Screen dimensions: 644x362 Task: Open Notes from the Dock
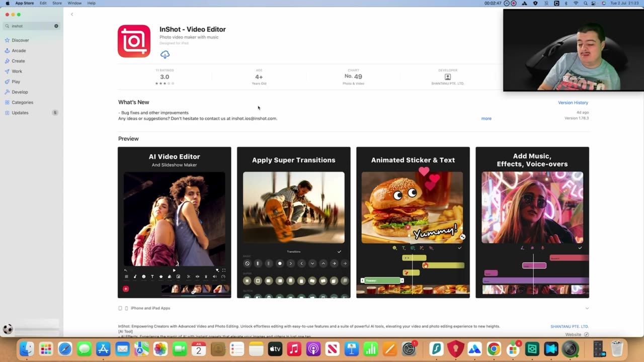tap(256, 349)
